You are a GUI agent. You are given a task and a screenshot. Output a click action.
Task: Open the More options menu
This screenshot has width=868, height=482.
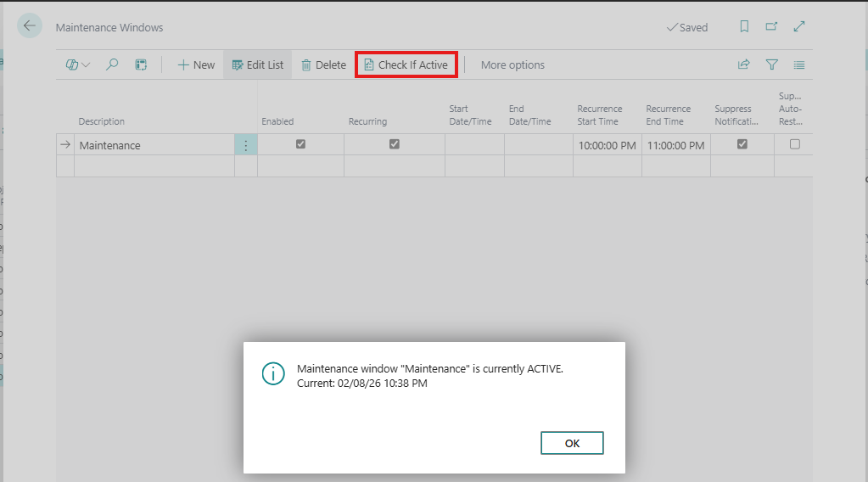512,64
